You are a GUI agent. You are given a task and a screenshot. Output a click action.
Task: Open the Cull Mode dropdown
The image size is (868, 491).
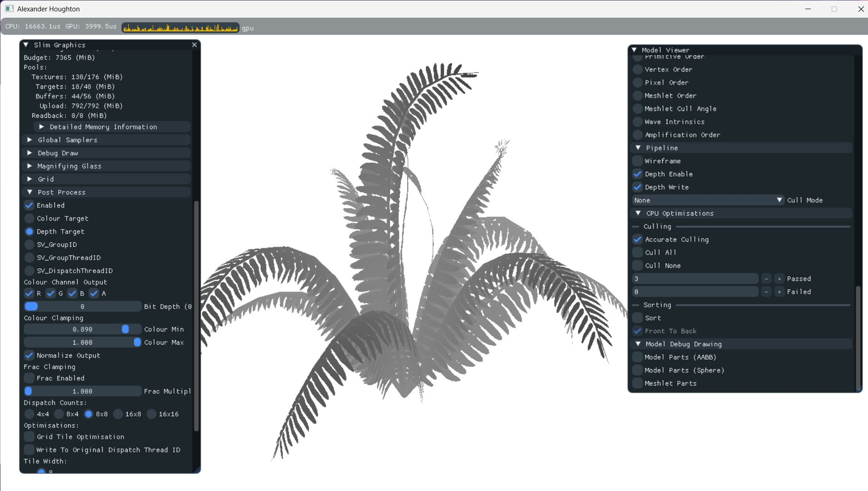(x=708, y=200)
